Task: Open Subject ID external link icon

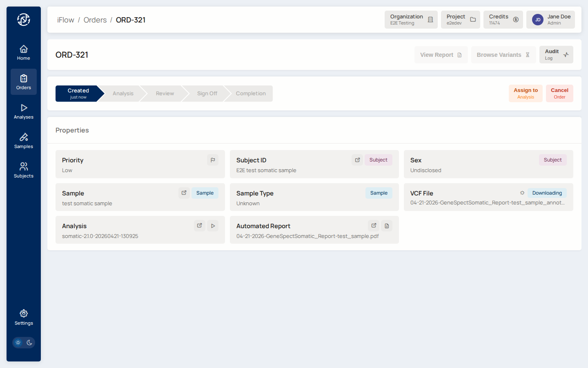Action: click(357, 160)
